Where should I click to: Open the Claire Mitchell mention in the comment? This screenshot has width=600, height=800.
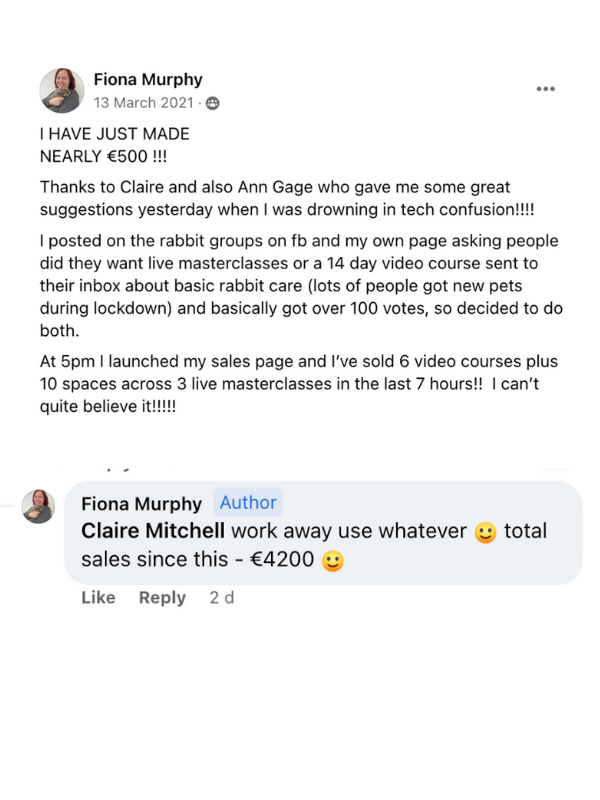click(x=153, y=532)
